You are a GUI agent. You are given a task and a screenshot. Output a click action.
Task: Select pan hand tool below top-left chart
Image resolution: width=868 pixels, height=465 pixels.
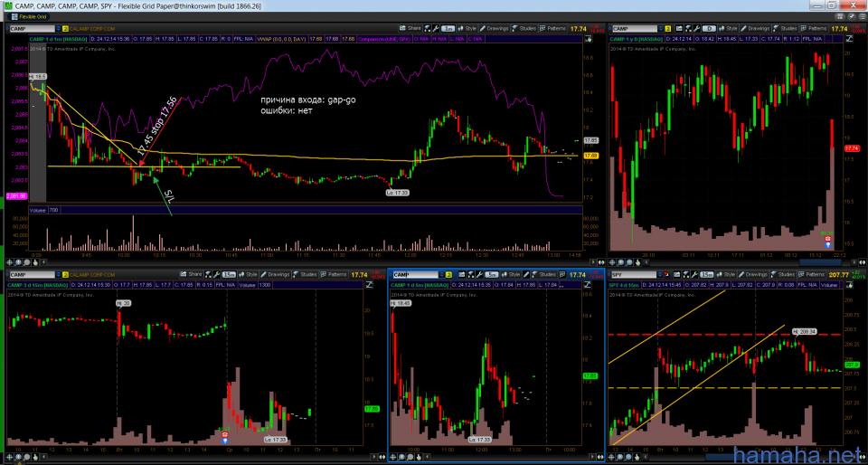click(x=35, y=262)
